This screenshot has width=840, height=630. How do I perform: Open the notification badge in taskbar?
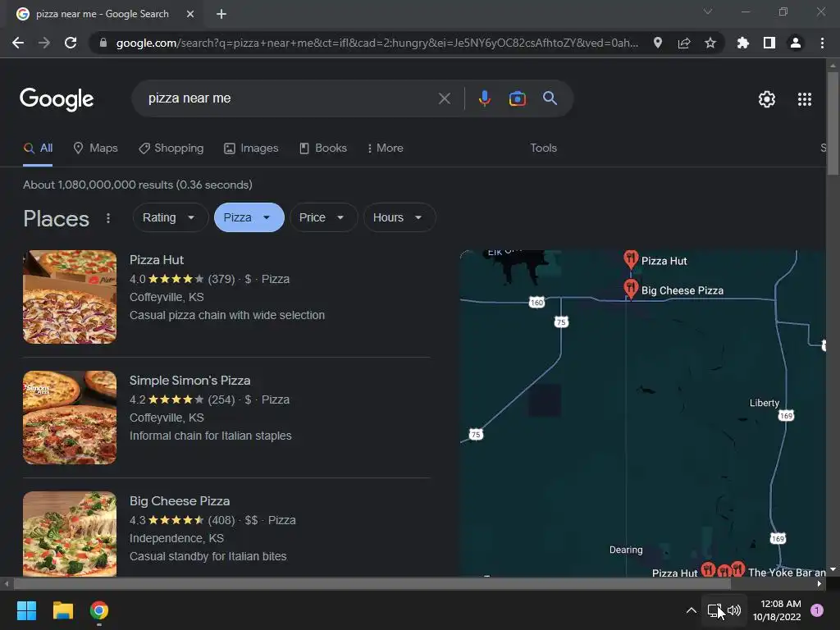pyautogui.click(x=817, y=610)
